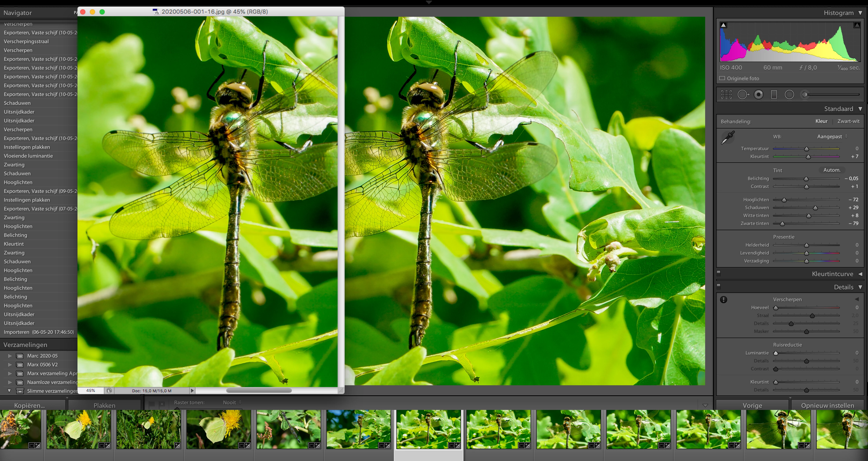Enable the Originele foto checkbox
Image resolution: width=868 pixels, height=461 pixels.
pyautogui.click(x=722, y=78)
